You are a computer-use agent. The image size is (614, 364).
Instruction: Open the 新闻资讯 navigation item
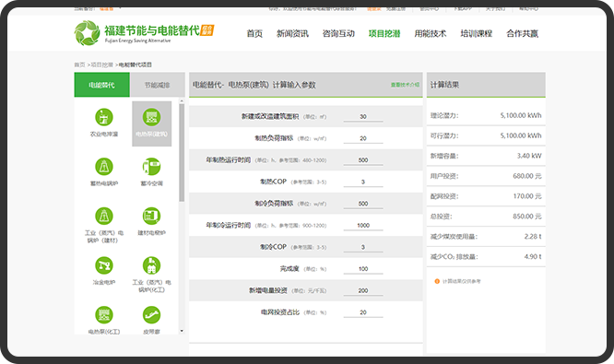point(292,34)
